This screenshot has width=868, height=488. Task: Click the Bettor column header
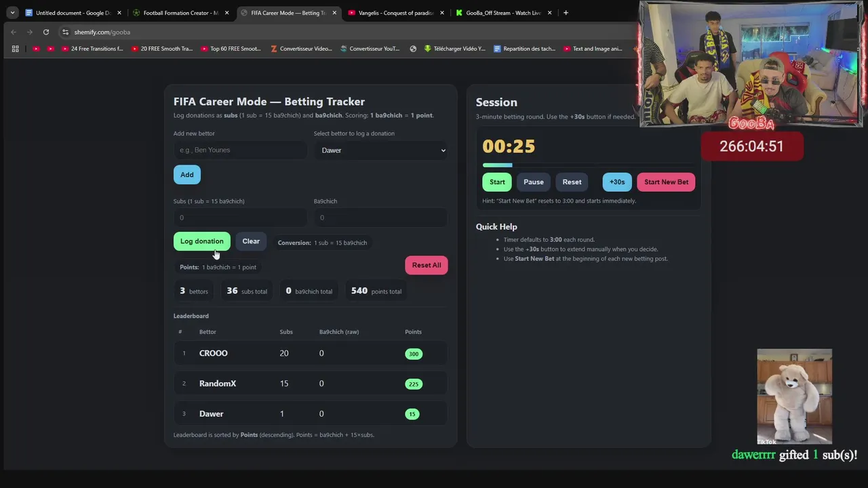pyautogui.click(x=208, y=332)
